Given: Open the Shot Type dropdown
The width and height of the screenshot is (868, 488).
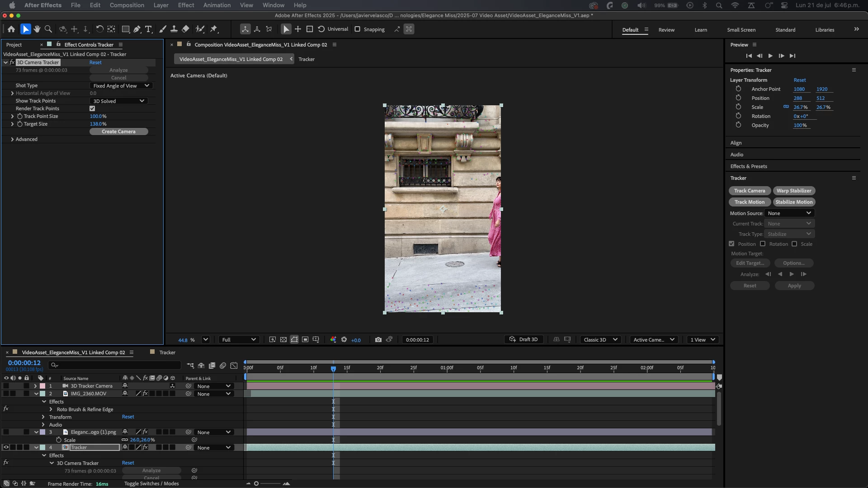Looking at the screenshot, I should [x=121, y=86].
